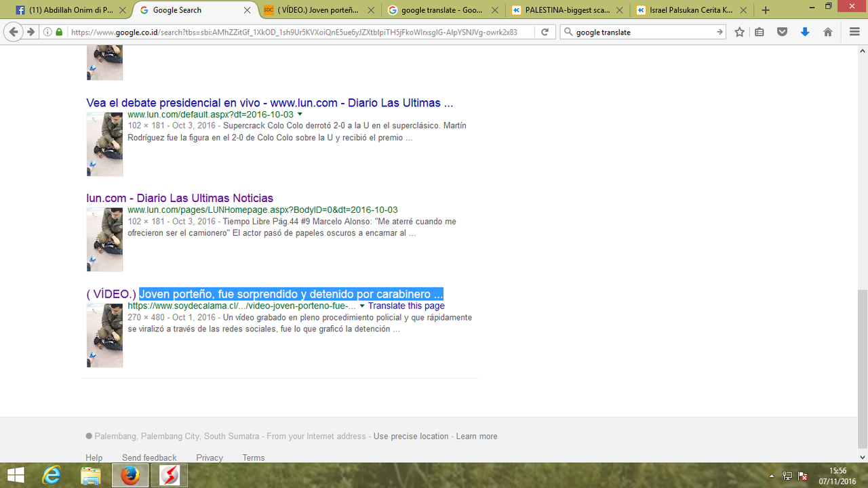
Task: Open a new tab with the plus button
Action: click(766, 10)
